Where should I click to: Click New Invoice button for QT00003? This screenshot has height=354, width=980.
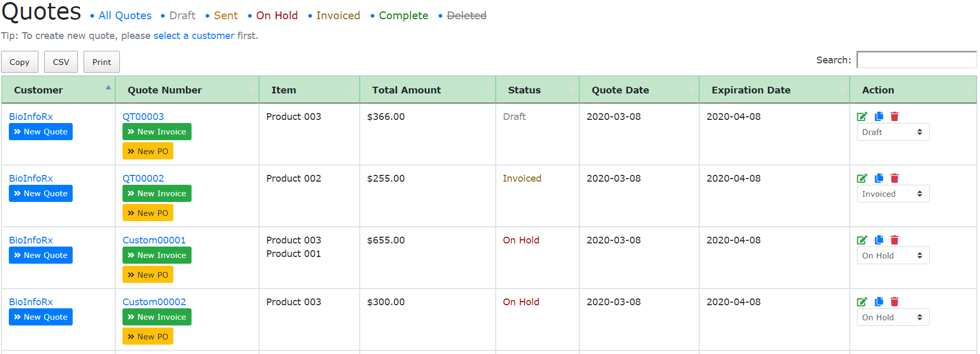(157, 132)
